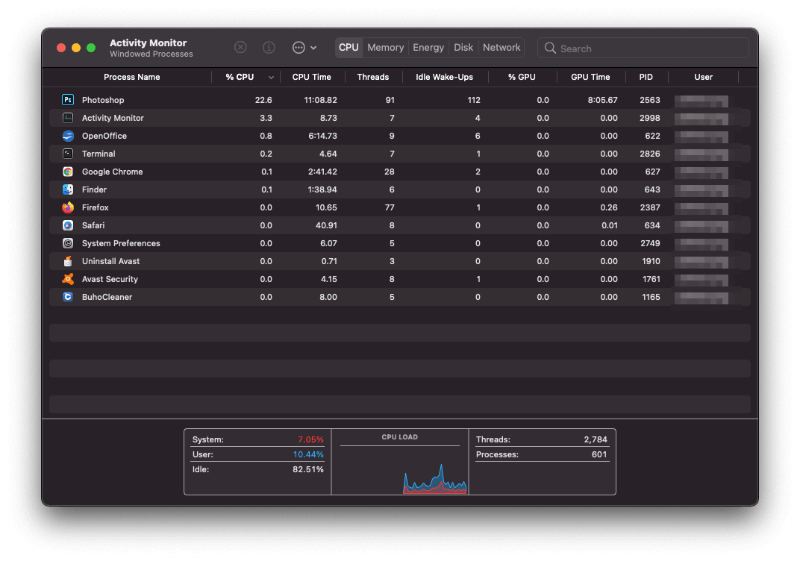800x561 pixels.
Task: Sort by Process Name column header
Action: coord(132,77)
